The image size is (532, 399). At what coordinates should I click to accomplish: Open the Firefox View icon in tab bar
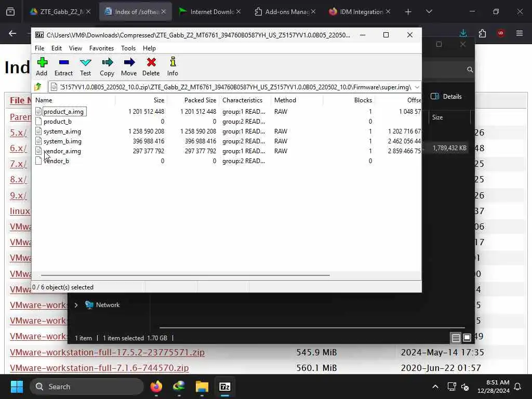pyautogui.click(x=10, y=12)
